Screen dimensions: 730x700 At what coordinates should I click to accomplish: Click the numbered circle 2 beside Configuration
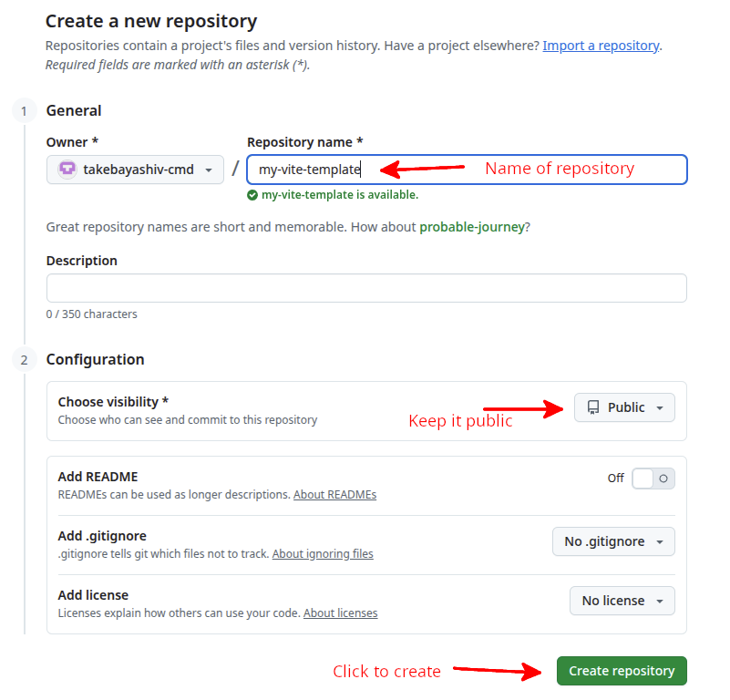(x=24, y=359)
